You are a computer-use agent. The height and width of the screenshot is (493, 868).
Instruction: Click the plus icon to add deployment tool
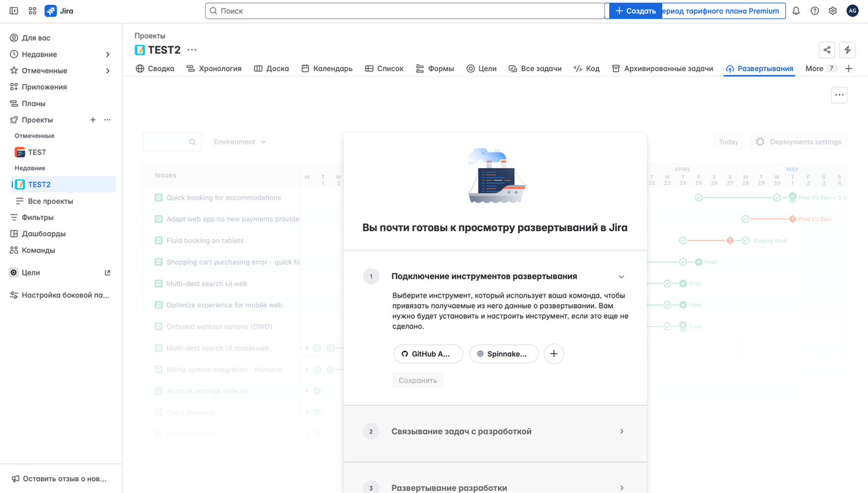554,354
